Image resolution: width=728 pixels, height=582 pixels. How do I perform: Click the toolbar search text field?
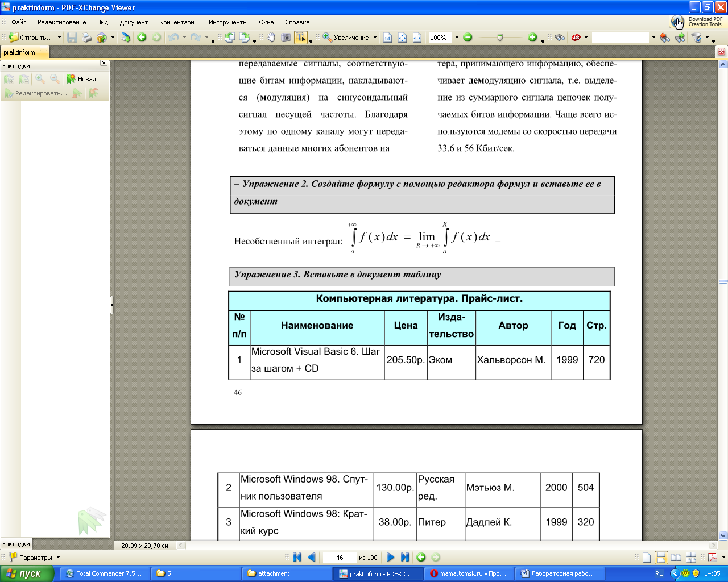621,38
